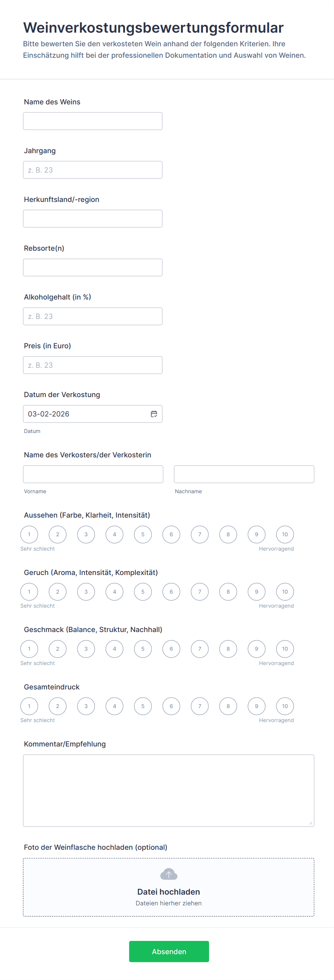Focus the Name des Weins field

coord(93,121)
